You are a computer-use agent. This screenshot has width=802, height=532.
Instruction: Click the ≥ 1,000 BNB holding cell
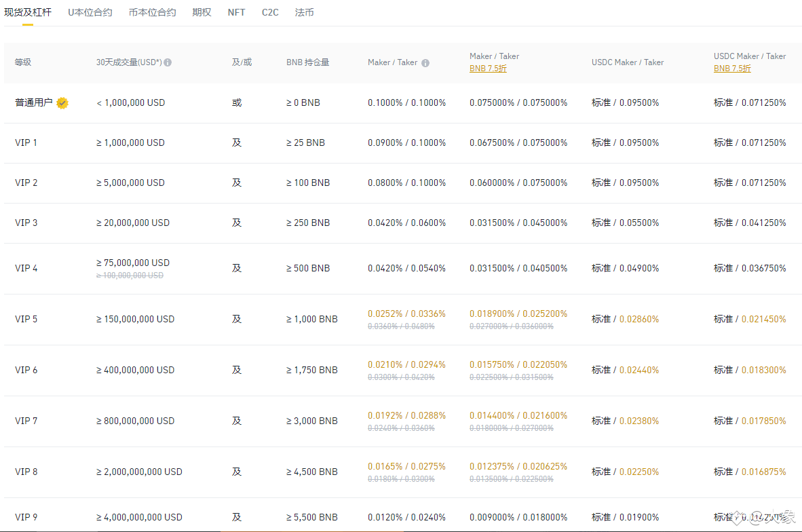click(312, 319)
